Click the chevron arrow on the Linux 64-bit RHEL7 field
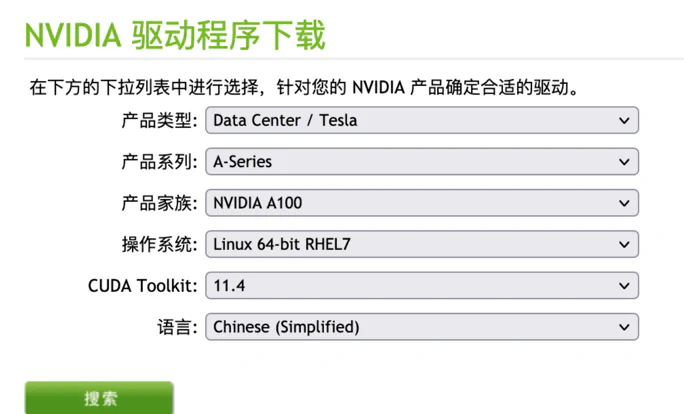Viewport: 684px width, 414px height. point(625,244)
